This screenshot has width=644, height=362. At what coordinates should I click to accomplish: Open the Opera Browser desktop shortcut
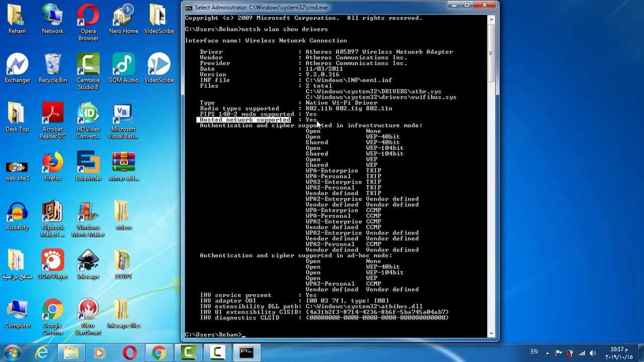(x=88, y=23)
